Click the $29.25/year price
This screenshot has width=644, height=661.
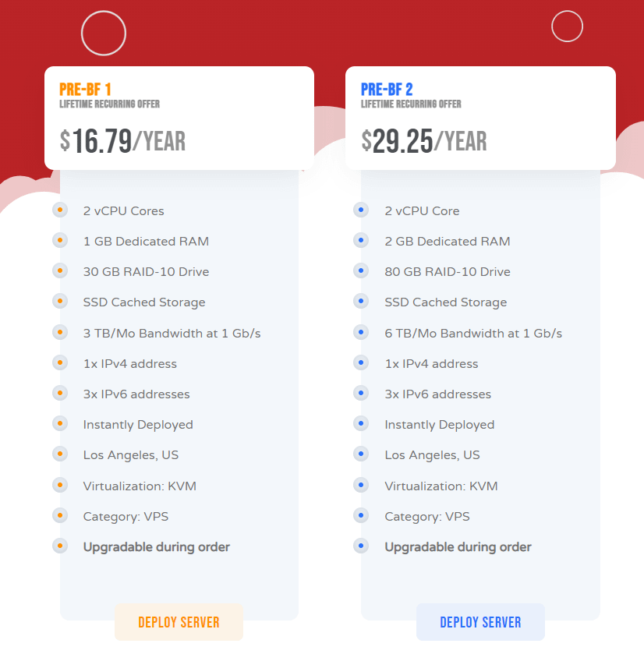point(424,141)
